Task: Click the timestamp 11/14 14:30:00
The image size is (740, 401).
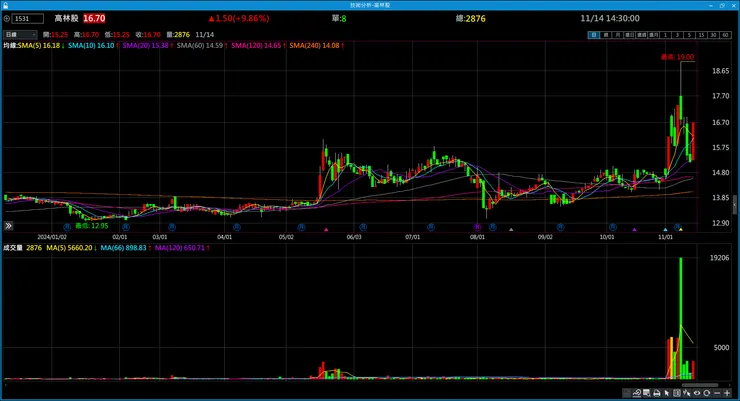Action: pyautogui.click(x=610, y=18)
